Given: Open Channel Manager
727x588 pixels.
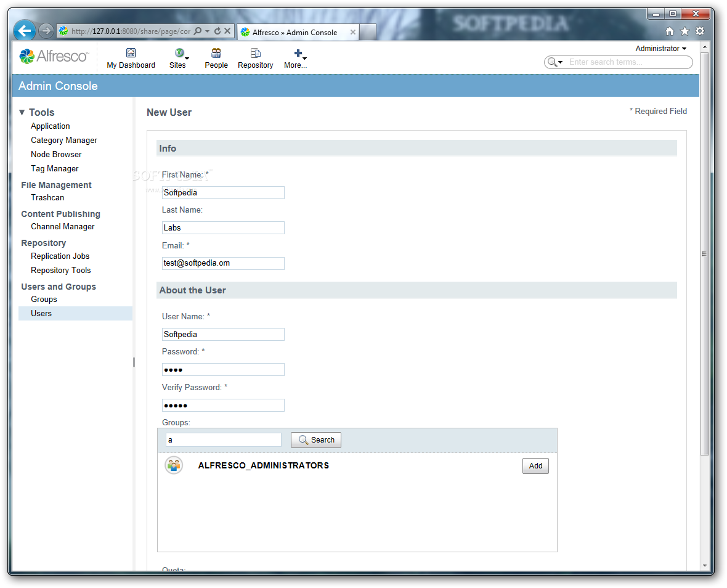Looking at the screenshot, I should 63,226.
